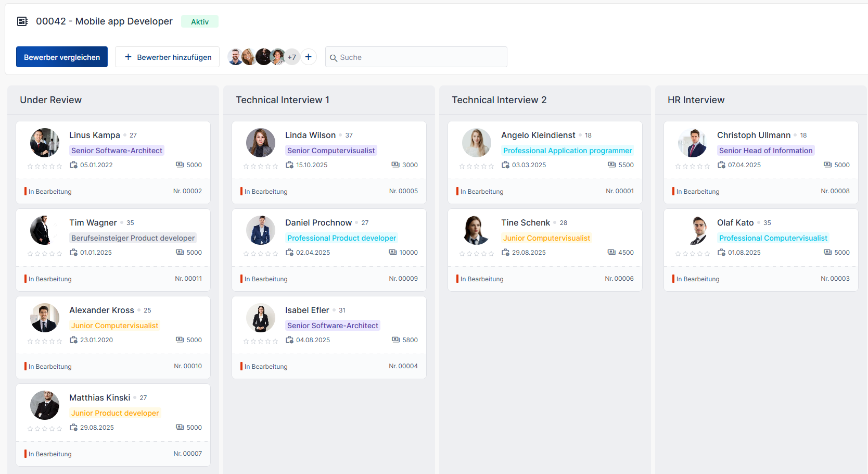Click the Aktiv status badge
868x474 pixels.
coord(200,22)
